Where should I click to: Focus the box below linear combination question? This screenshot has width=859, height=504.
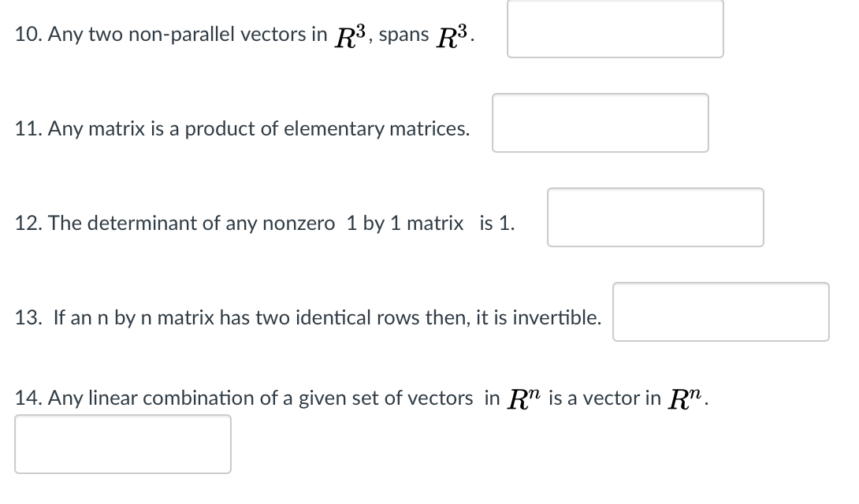coord(123,444)
